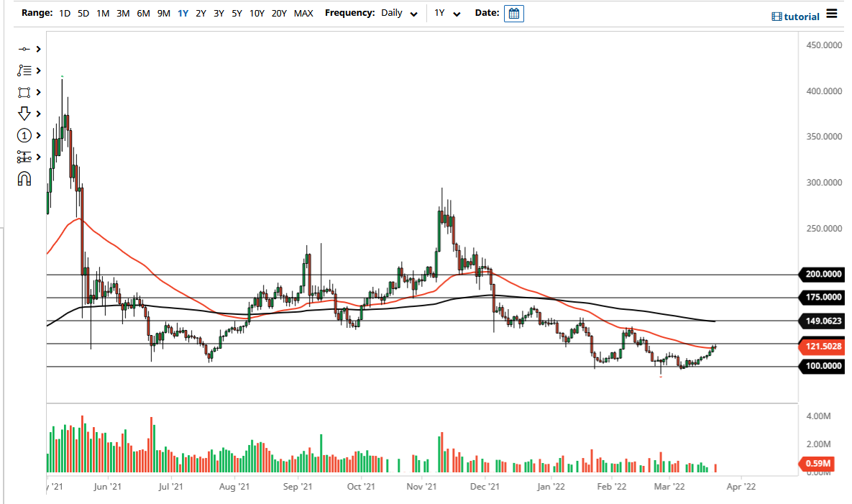Expand the trendline tool options chevron
The image size is (852, 504).
[x=37, y=49]
